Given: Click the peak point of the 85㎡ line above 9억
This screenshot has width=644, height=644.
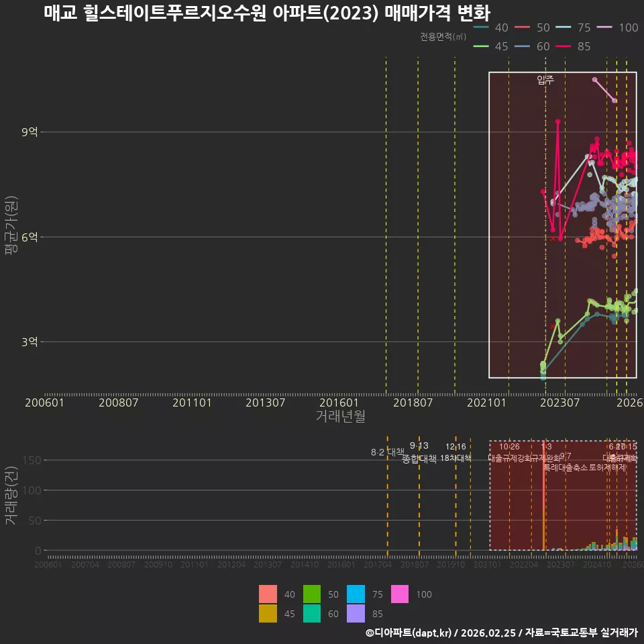Looking at the screenshot, I should coord(557,121).
